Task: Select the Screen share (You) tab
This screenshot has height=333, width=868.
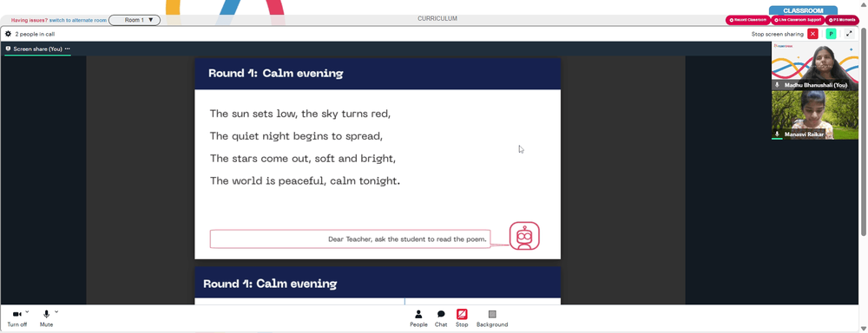Action: [x=37, y=49]
